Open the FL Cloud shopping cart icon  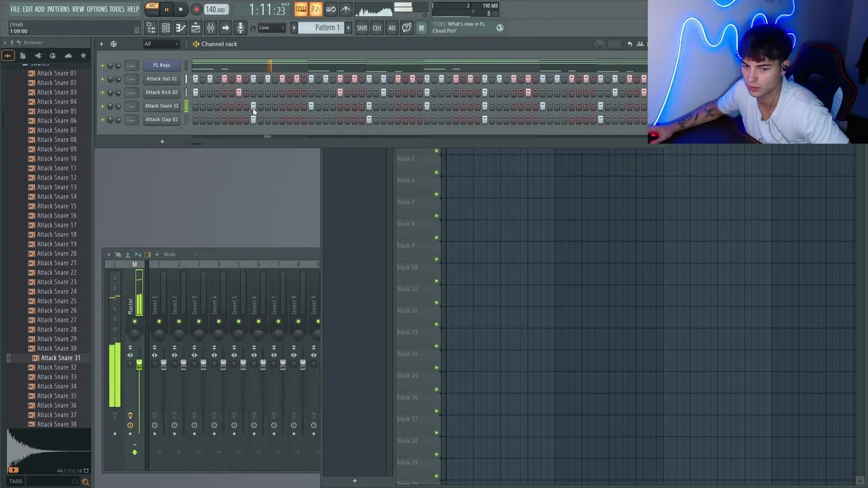(x=421, y=28)
